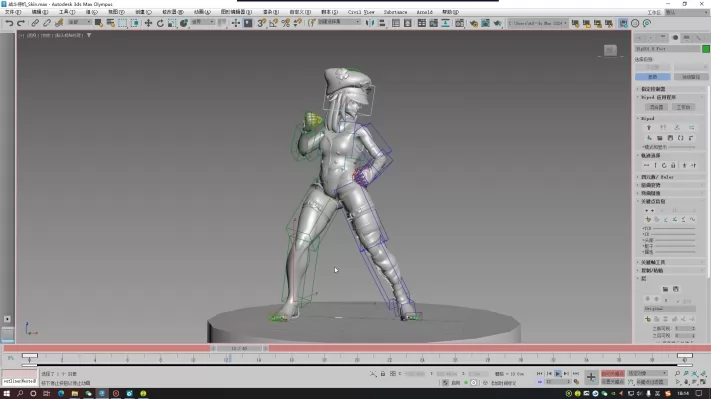Activate the Select Object tool
The width and height of the screenshot is (711, 399).
pos(98,23)
